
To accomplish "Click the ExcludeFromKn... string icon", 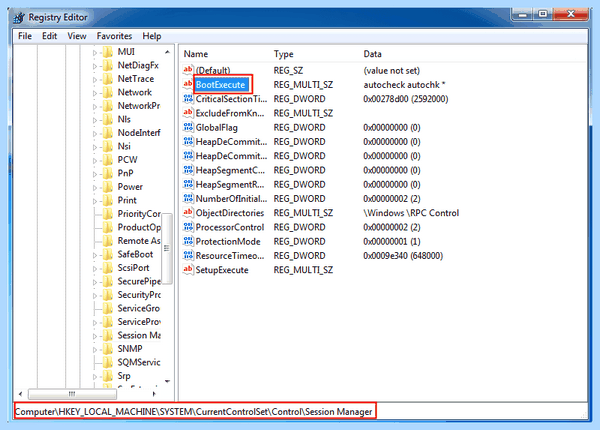I will [188, 113].
